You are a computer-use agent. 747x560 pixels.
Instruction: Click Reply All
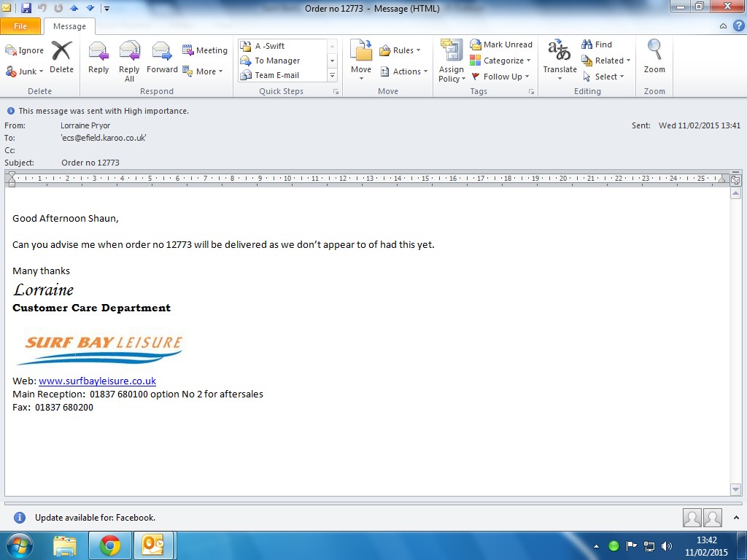(x=129, y=61)
